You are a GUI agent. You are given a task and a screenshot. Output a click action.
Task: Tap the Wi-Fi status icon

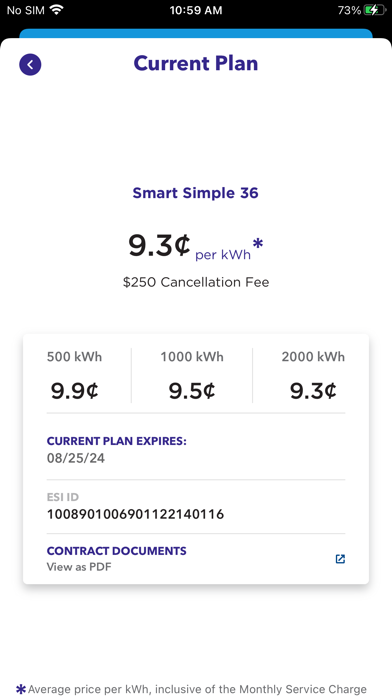tap(56, 10)
